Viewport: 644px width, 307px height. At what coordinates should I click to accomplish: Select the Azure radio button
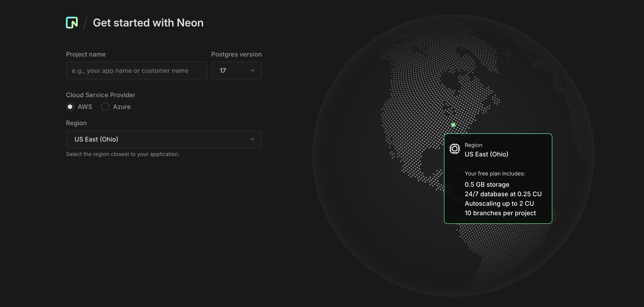pyautogui.click(x=105, y=107)
